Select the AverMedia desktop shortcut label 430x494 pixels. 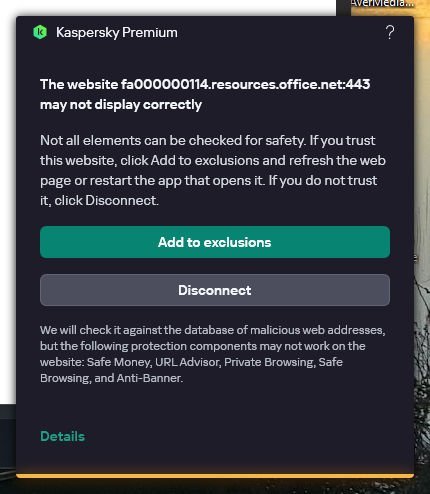click(382, 4)
